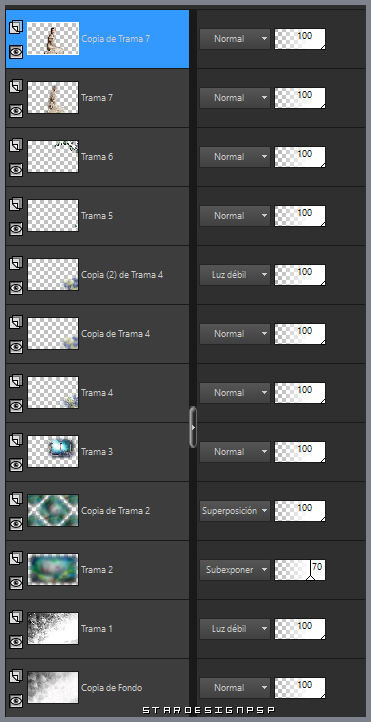371x722 pixels.
Task: Click layer type icon of Trama 1
Action: 16,617
